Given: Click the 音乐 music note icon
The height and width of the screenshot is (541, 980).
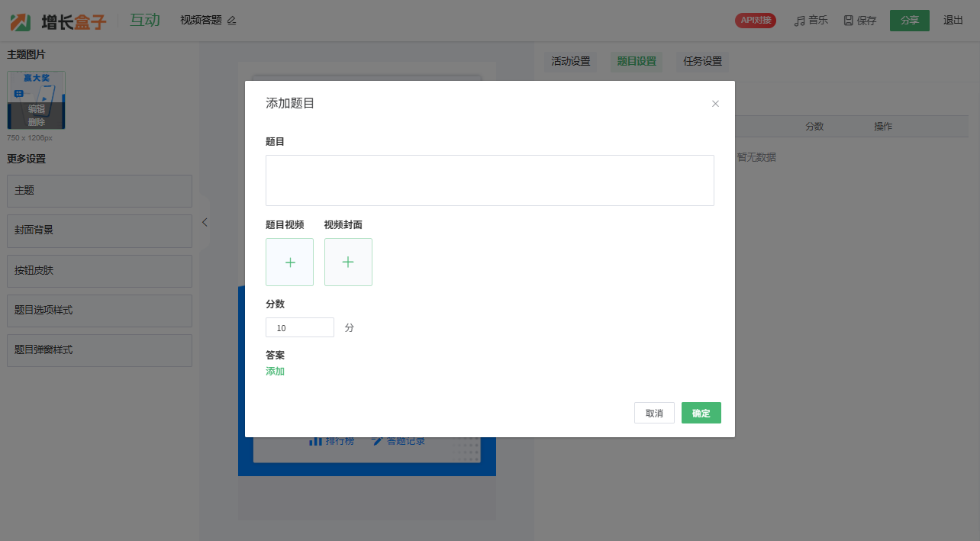Looking at the screenshot, I should (799, 21).
